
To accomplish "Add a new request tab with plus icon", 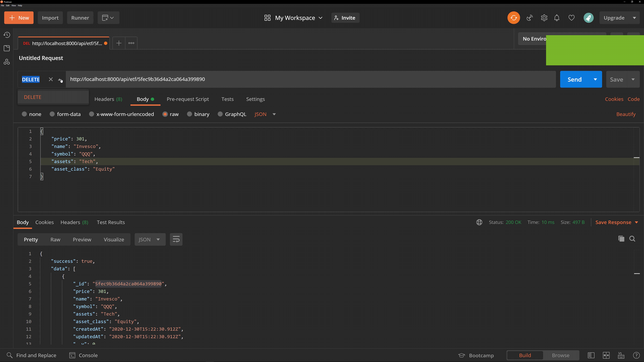I will (x=119, y=43).
